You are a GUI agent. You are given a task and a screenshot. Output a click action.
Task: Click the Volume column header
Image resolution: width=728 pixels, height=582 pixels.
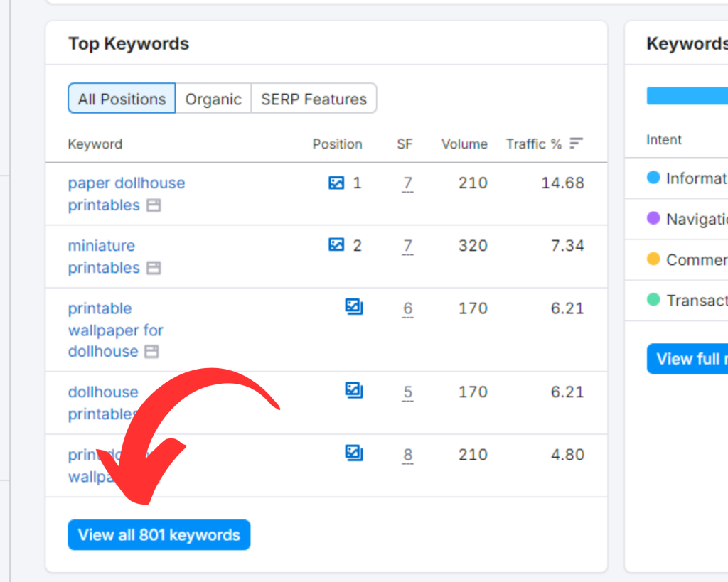[x=464, y=144]
